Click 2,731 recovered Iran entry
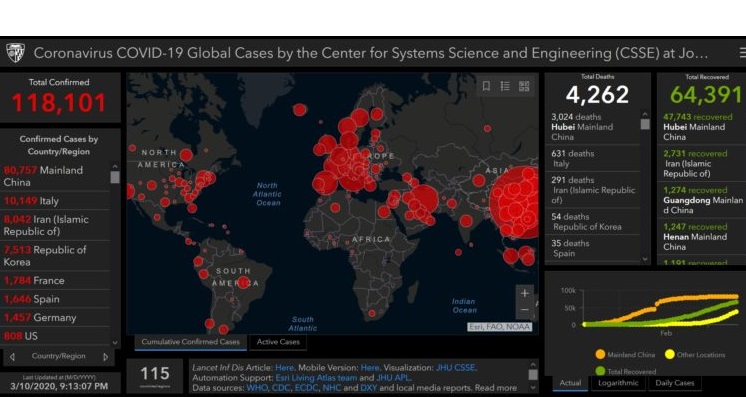746x397 pixels. coord(702,163)
